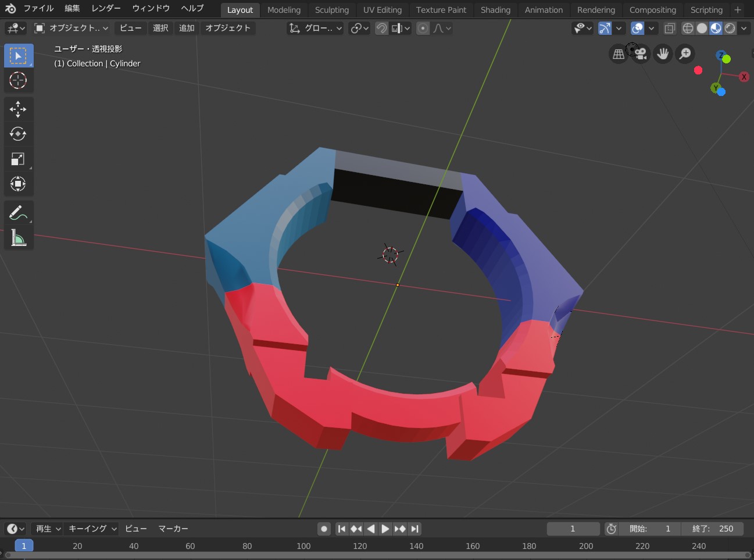
Task: Switch to Sculpting workspace tab
Action: tap(332, 10)
